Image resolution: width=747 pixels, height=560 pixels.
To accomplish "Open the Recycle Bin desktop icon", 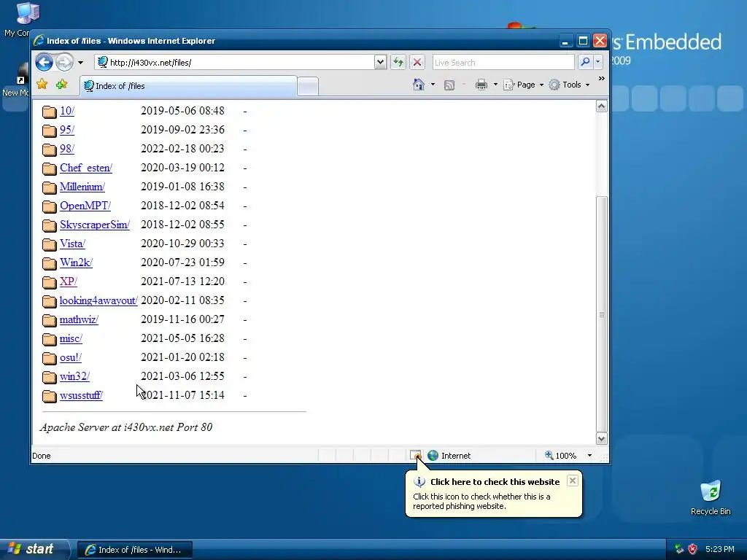I will point(711,497).
